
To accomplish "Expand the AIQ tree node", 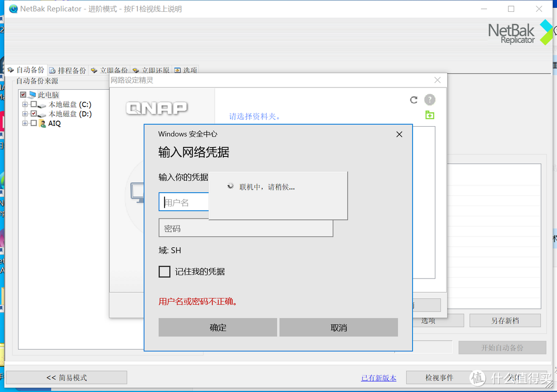I will point(25,123).
